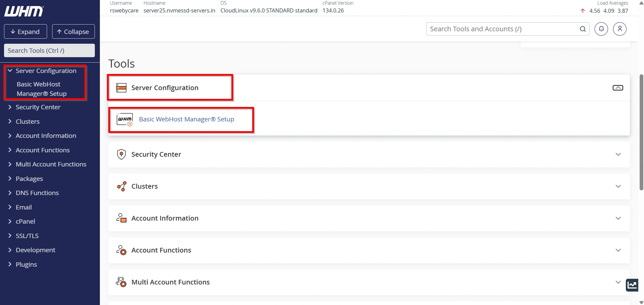Open the user account profile icon

620,29
